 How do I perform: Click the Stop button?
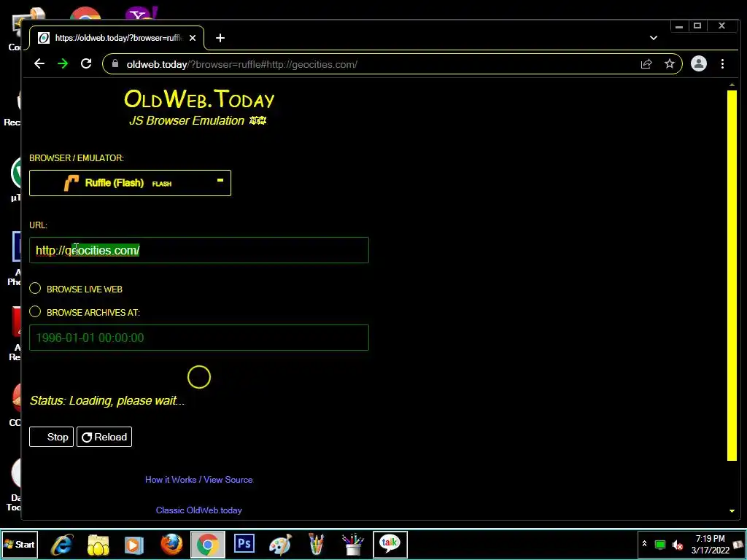click(52, 437)
